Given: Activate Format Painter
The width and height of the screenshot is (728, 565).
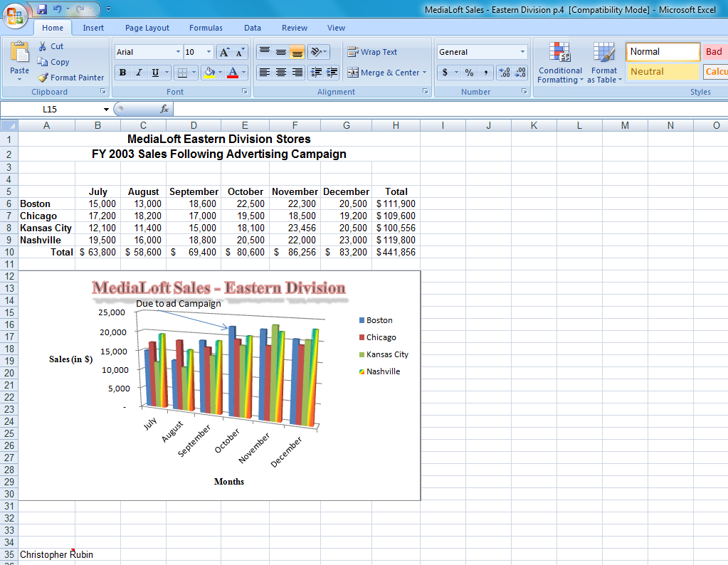Looking at the screenshot, I should point(70,78).
